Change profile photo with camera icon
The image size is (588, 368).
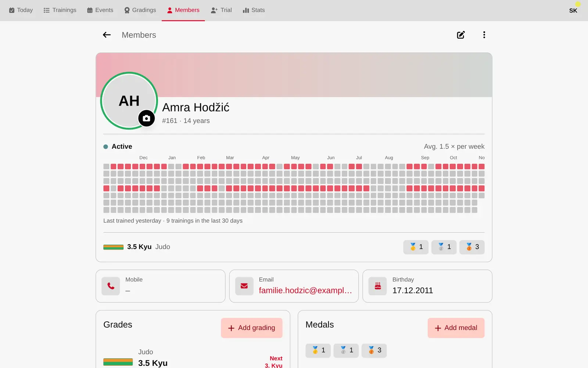pyautogui.click(x=146, y=118)
